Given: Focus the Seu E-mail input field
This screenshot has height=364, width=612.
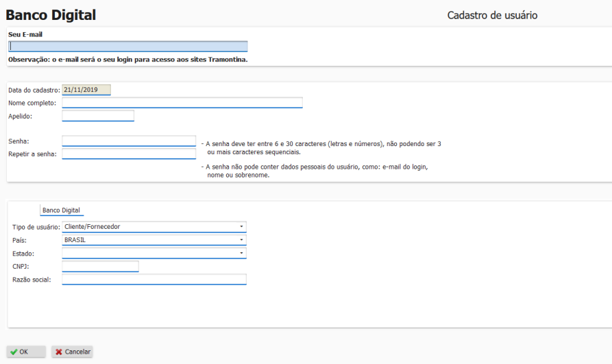Looking at the screenshot, I should (x=128, y=47).
